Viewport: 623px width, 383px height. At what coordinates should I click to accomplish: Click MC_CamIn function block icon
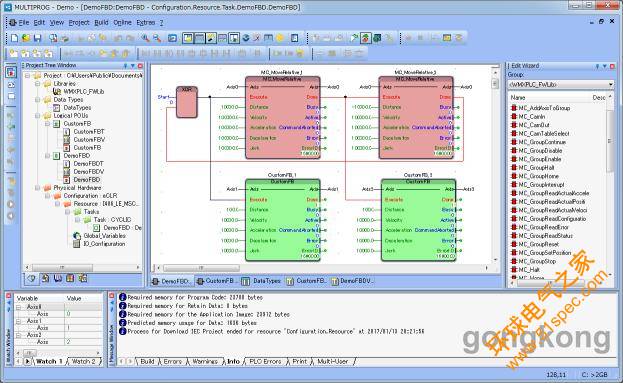pyautogui.click(x=513, y=116)
